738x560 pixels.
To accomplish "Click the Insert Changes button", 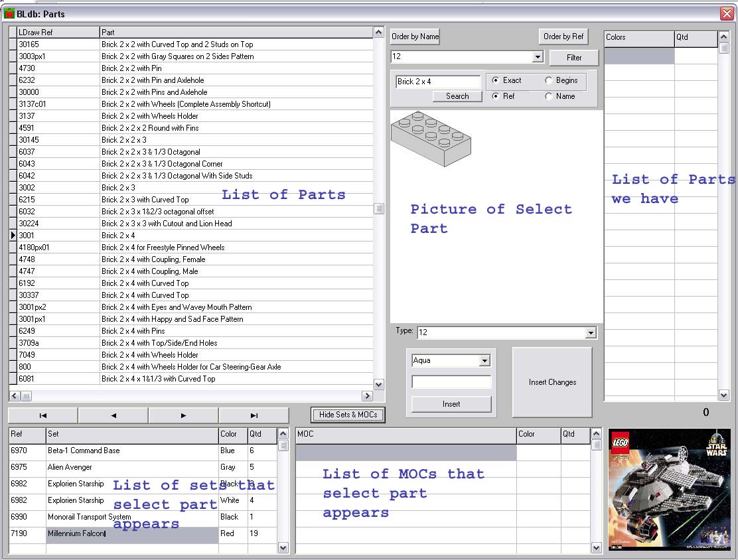I will (552, 382).
